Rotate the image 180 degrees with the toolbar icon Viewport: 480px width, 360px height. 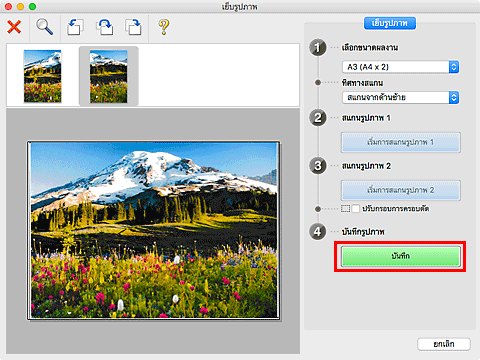pos(104,27)
